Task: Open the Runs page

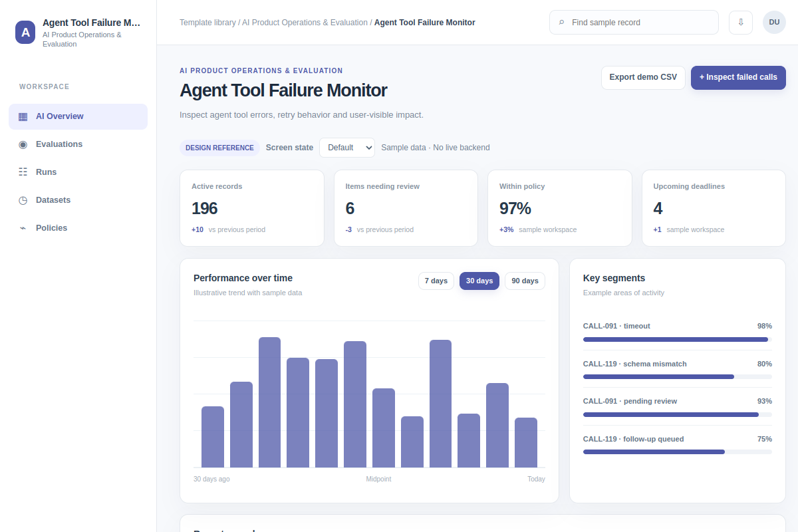Action: pos(78,172)
